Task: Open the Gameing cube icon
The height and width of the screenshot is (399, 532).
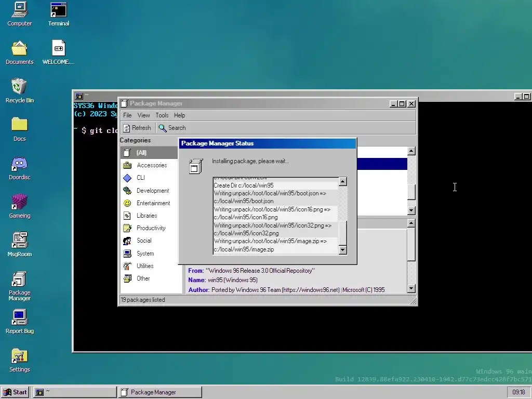Action: (x=19, y=206)
